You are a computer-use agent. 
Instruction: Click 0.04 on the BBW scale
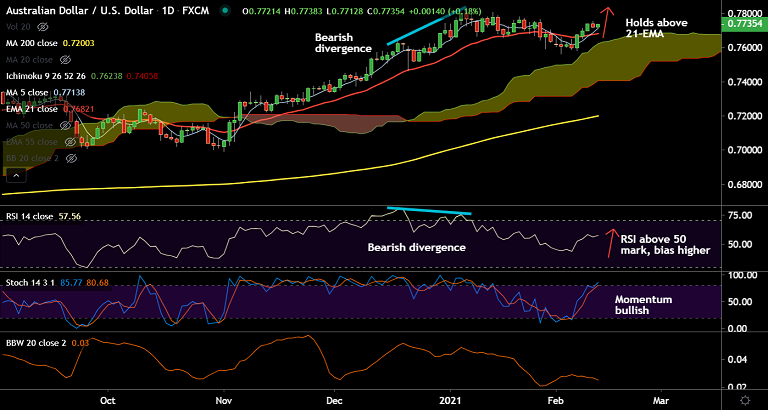(x=735, y=360)
